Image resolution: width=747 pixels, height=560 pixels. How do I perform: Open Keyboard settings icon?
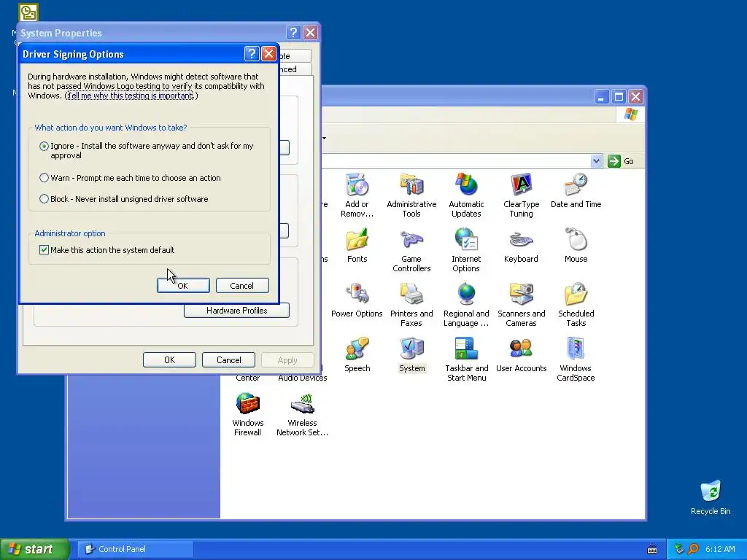tap(521, 239)
